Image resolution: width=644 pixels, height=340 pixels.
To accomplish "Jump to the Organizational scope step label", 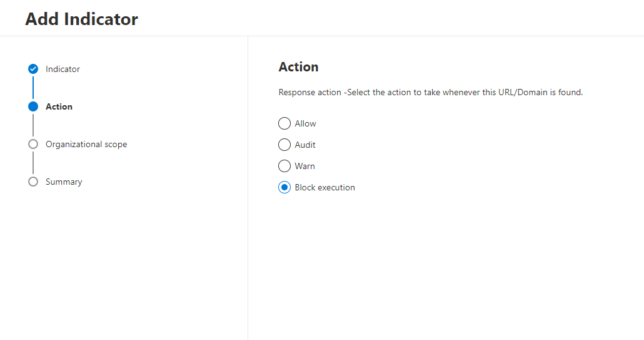I will (x=86, y=144).
